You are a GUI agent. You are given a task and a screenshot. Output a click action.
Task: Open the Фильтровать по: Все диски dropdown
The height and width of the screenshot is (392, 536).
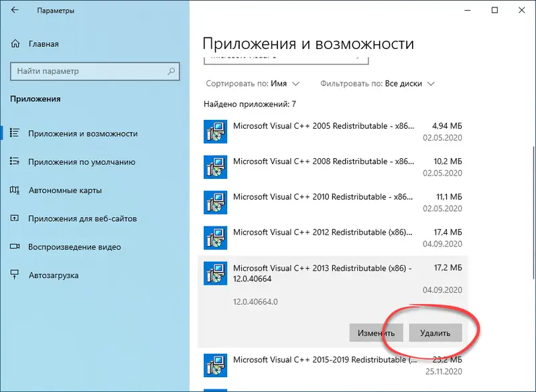[x=377, y=84]
